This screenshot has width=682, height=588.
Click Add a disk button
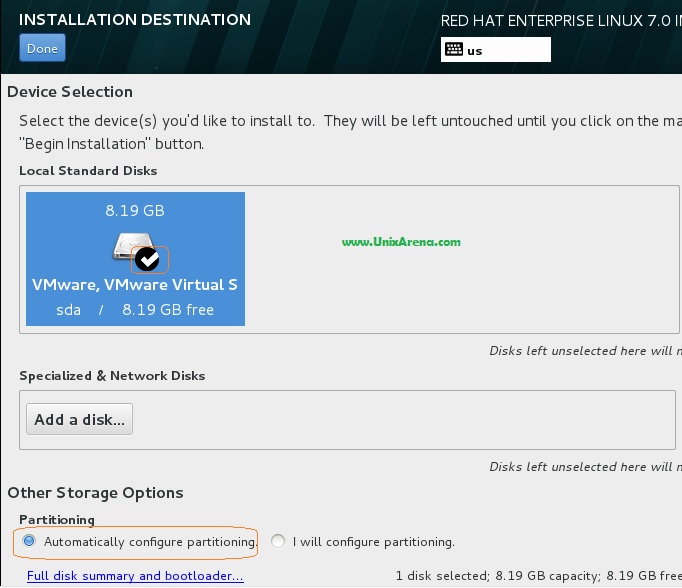(79, 419)
